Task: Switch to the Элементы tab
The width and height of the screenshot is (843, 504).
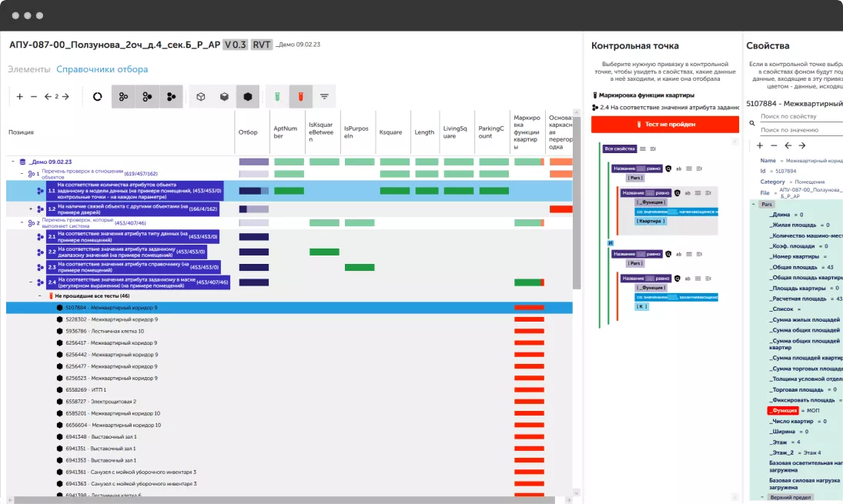Action: tap(28, 69)
